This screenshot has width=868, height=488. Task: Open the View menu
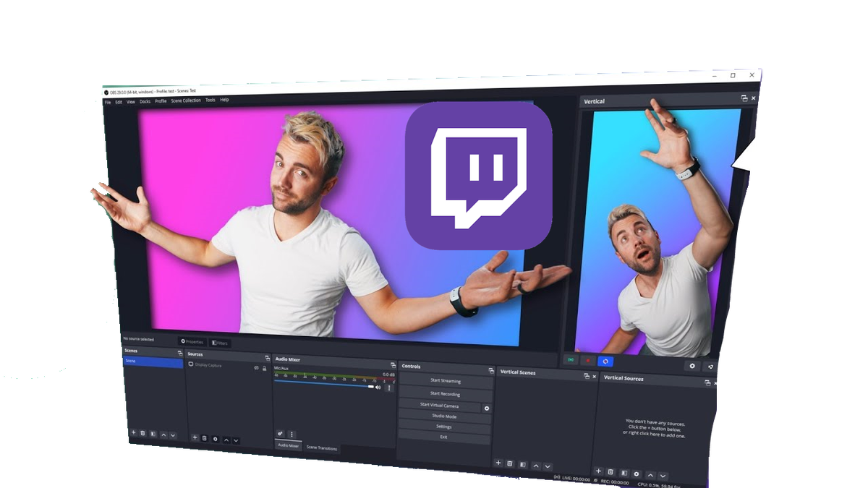131,102
